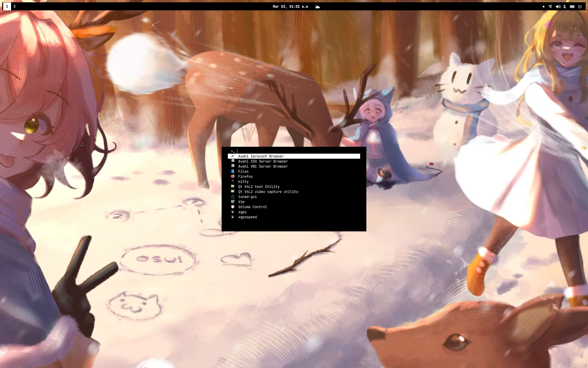Switch to workspace 2
The width and height of the screenshot is (588, 368).
point(14,6)
